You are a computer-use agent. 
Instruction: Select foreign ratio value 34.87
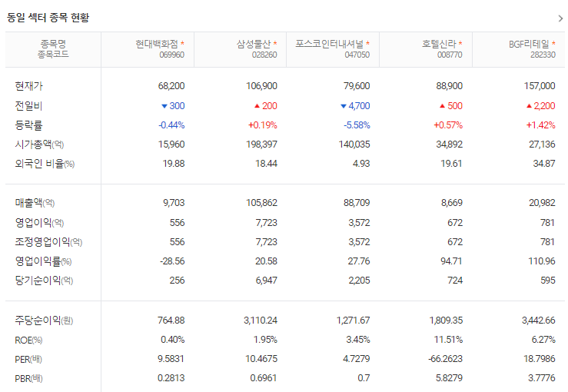[x=544, y=164]
